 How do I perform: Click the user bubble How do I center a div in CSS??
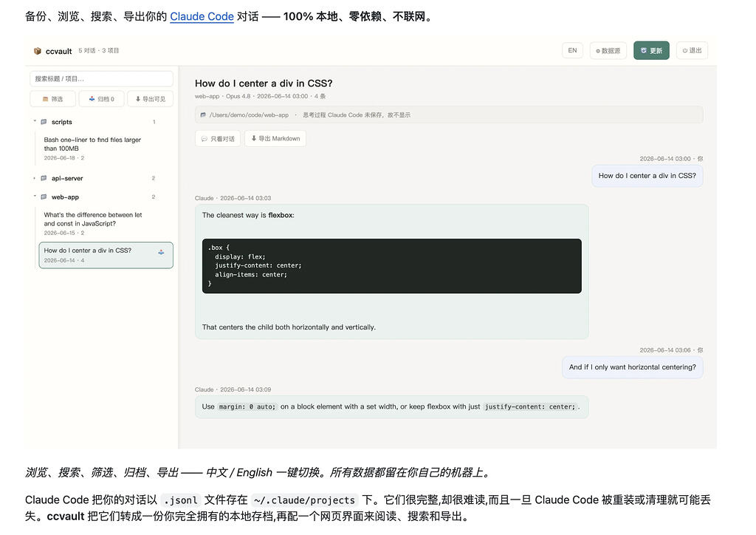pos(647,176)
